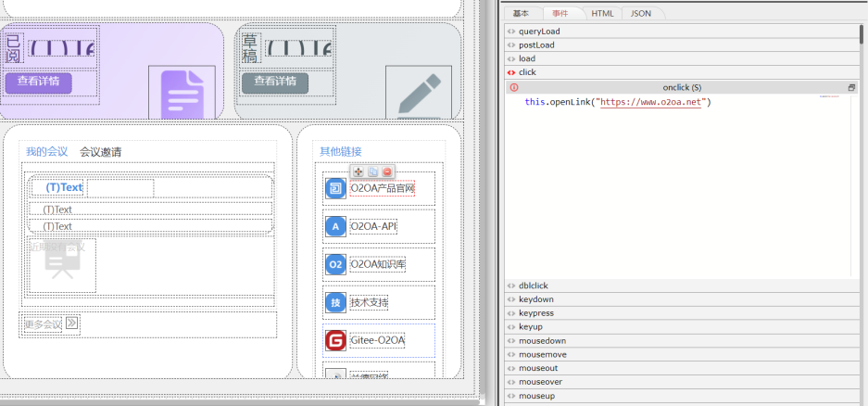
Task: Click the copy element icon in floating toolbar
Action: point(372,172)
